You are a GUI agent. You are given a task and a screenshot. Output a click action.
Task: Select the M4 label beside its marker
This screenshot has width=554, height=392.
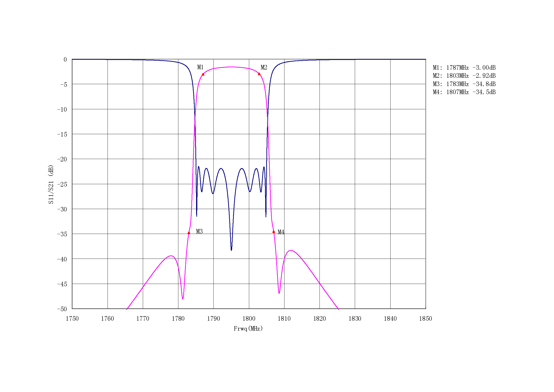point(281,232)
